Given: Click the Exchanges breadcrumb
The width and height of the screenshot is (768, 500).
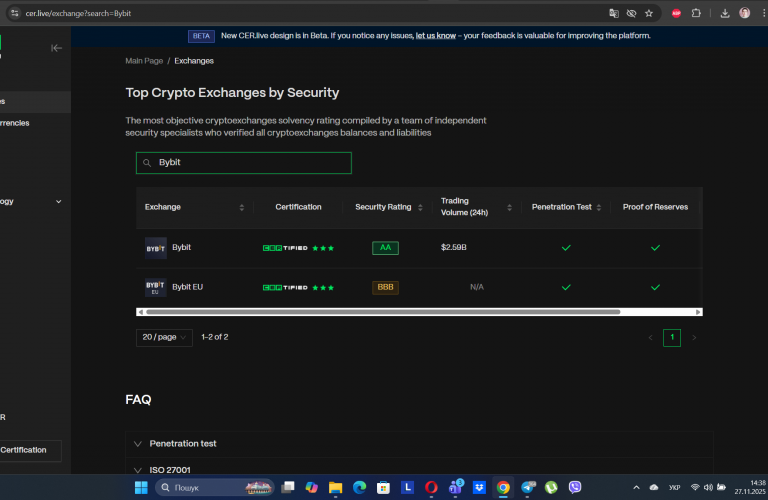Looking at the screenshot, I should [x=194, y=61].
